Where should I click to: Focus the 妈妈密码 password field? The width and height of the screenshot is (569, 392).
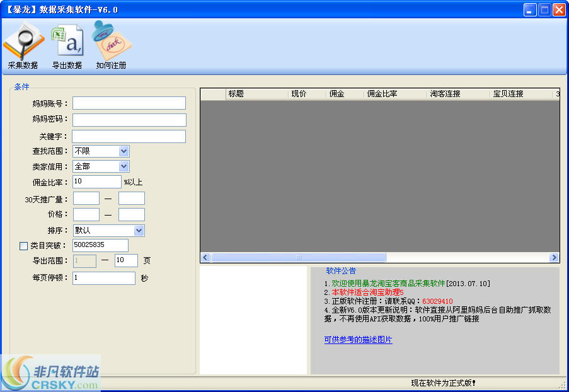pyautogui.click(x=129, y=120)
